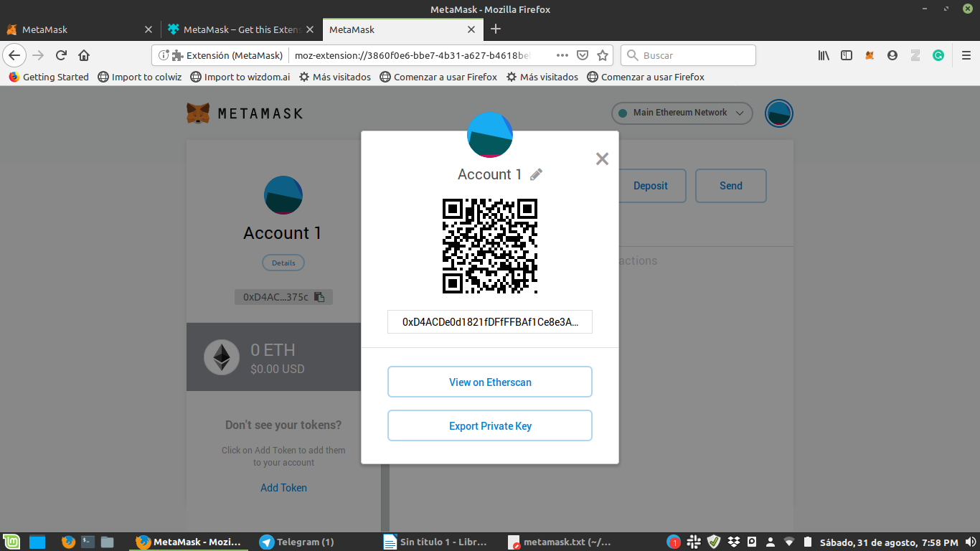
Task: Close the account details popup
Action: coord(602,159)
